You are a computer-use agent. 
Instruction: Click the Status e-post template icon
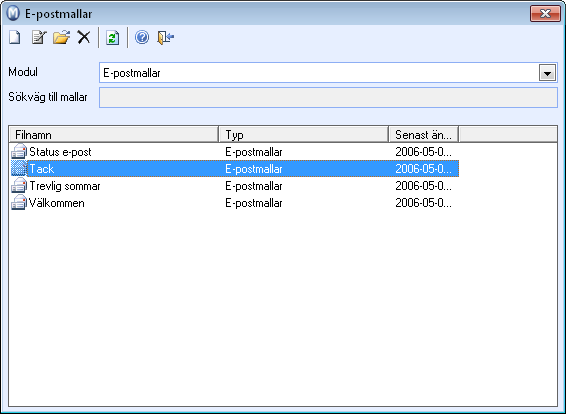point(19,152)
